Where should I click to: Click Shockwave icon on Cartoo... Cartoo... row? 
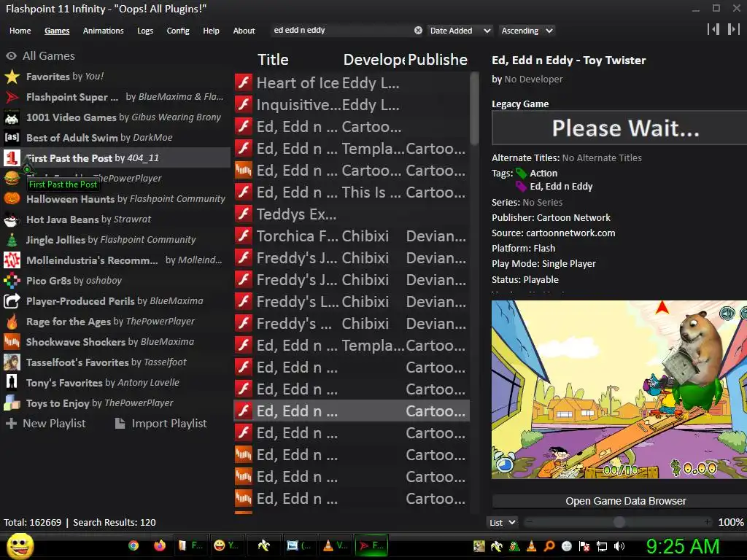click(244, 171)
